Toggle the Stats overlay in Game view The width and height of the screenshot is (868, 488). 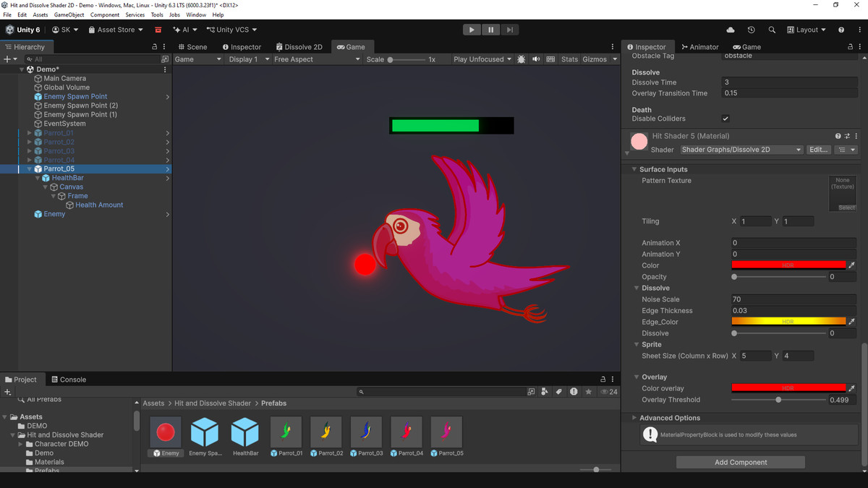click(569, 59)
